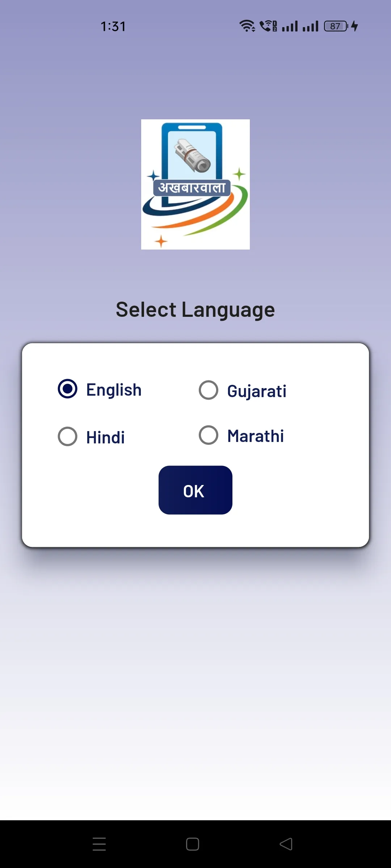
Task: Tap the charging bolt icon
Action: pyautogui.click(x=355, y=26)
